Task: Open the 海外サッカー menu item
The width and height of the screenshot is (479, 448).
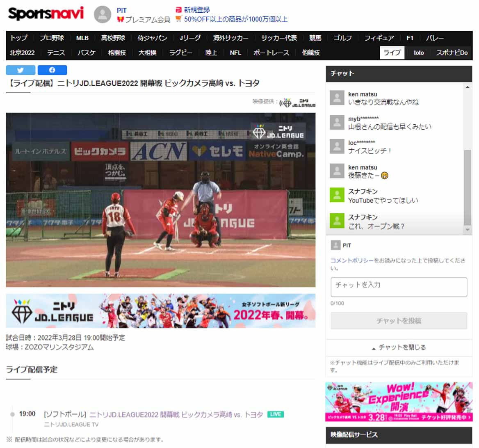Action: (230, 38)
